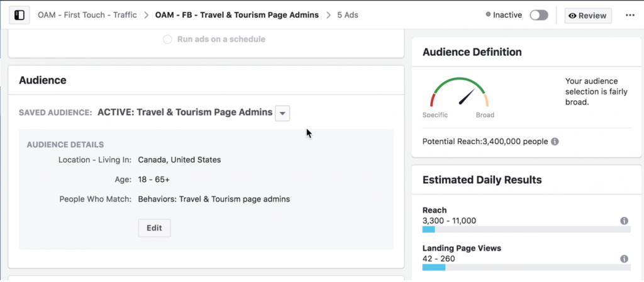Expand the Saved Audience dropdown arrow
Screen dimensions: 644x282
click(282, 113)
